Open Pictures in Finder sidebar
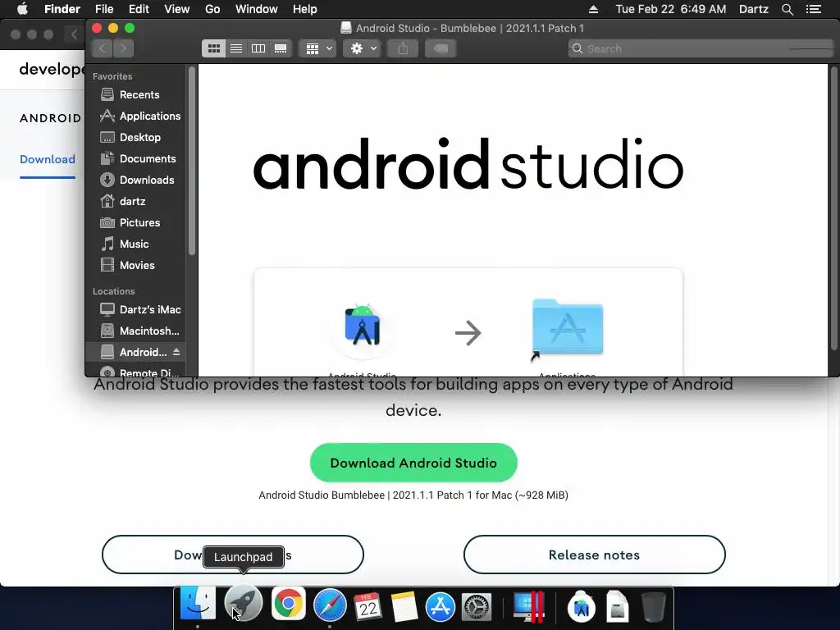The height and width of the screenshot is (630, 840). (136, 223)
